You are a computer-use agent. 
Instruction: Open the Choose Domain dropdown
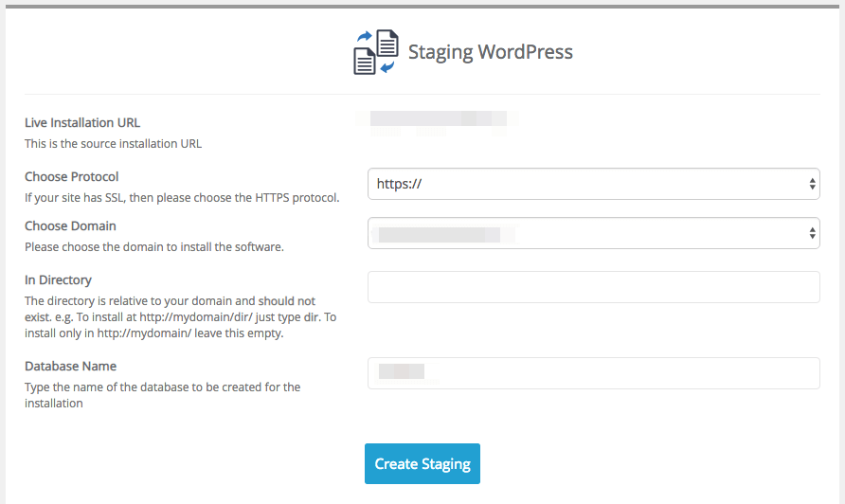(593, 233)
